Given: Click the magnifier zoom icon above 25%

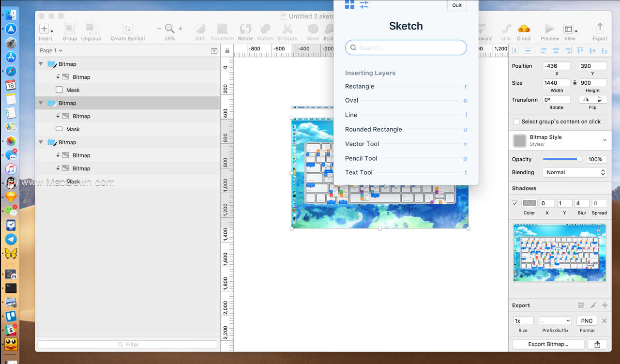Looking at the screenshot, I should (x=169, y=29).
